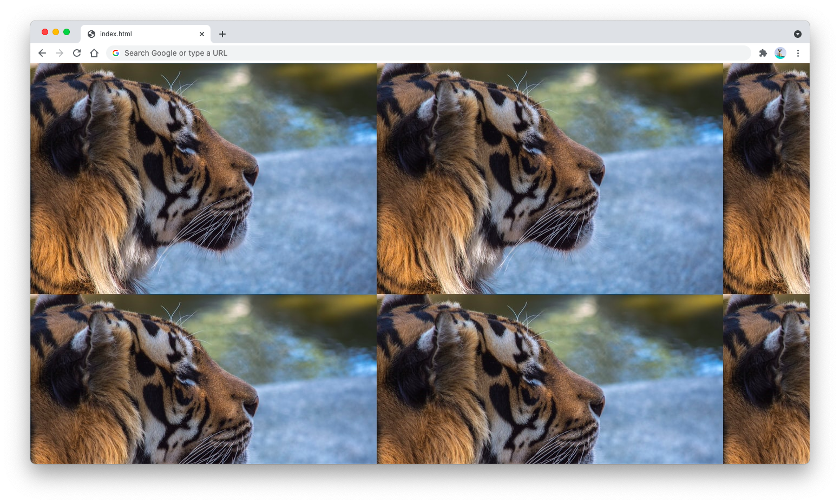Click the yellow minimize window button

[x=56, y=32]
